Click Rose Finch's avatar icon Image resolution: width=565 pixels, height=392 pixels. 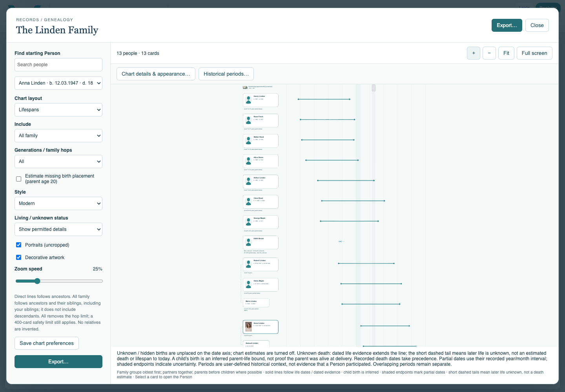coord(248,121)
